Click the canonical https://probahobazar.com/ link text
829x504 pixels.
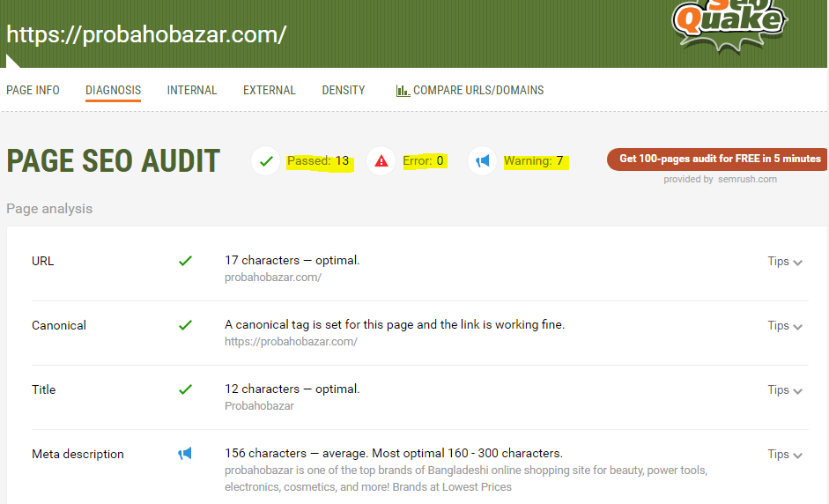[291, 342]
